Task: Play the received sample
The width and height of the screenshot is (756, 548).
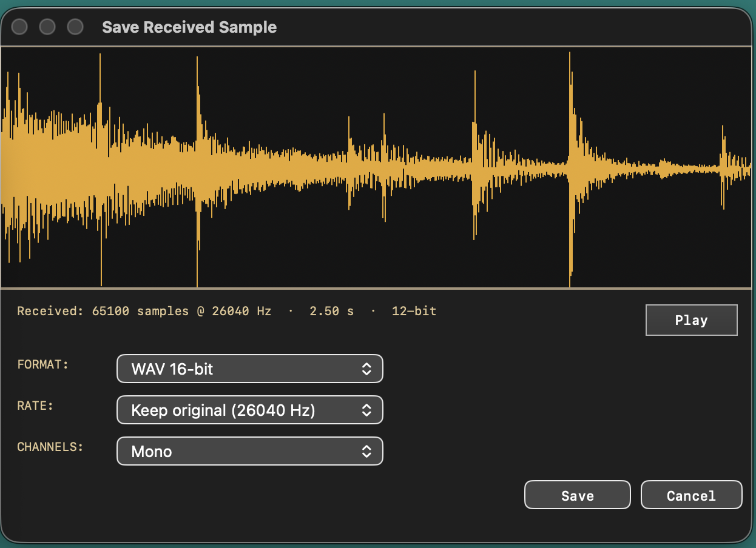Action: tap(691, 320)
